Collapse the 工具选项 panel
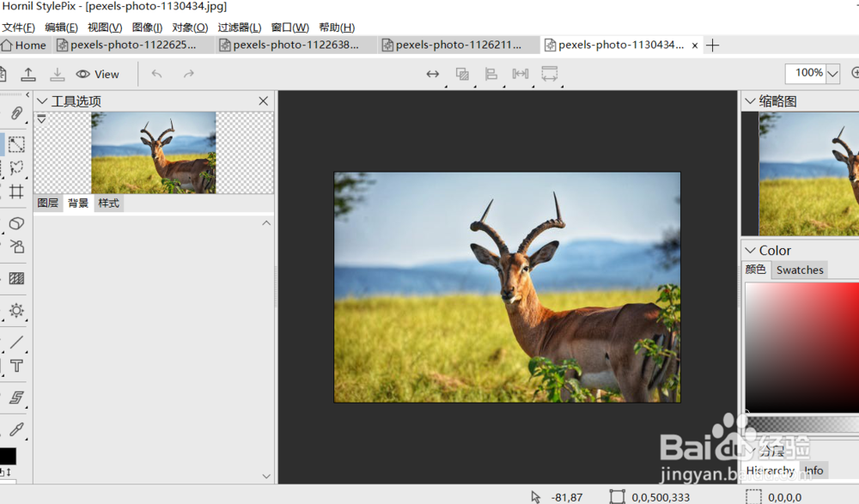859x504 pixels. click(x=41, y=101)
